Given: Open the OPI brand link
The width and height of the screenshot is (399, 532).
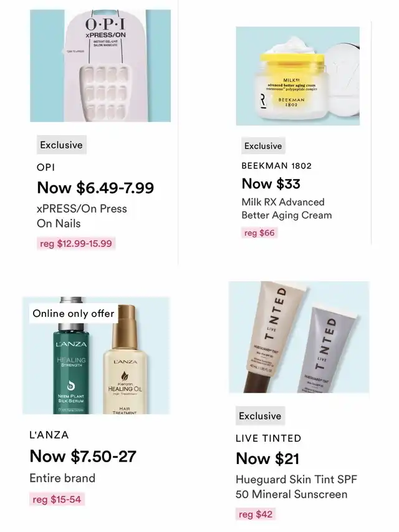Looking at the screenshot, I should pyautogui.click(x=46, y=167).
